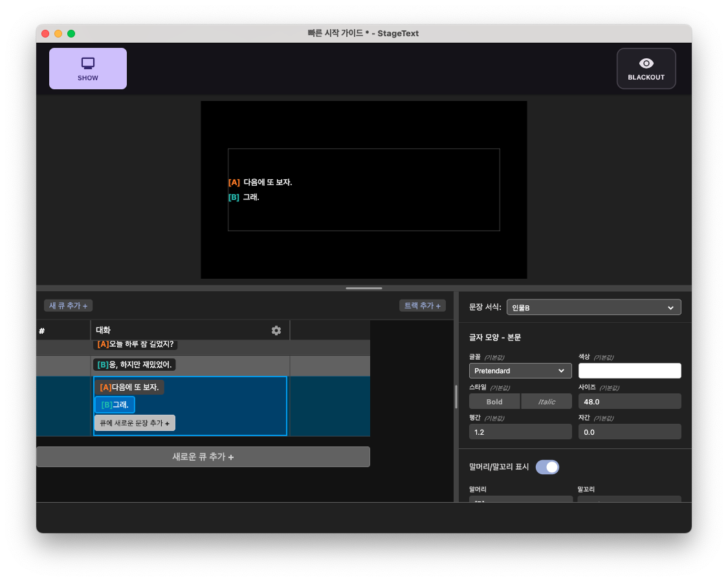Open the 문장 서식 dropdown showing 인물B
Viewport: 728px width, 581px height.
pos(593,307)
